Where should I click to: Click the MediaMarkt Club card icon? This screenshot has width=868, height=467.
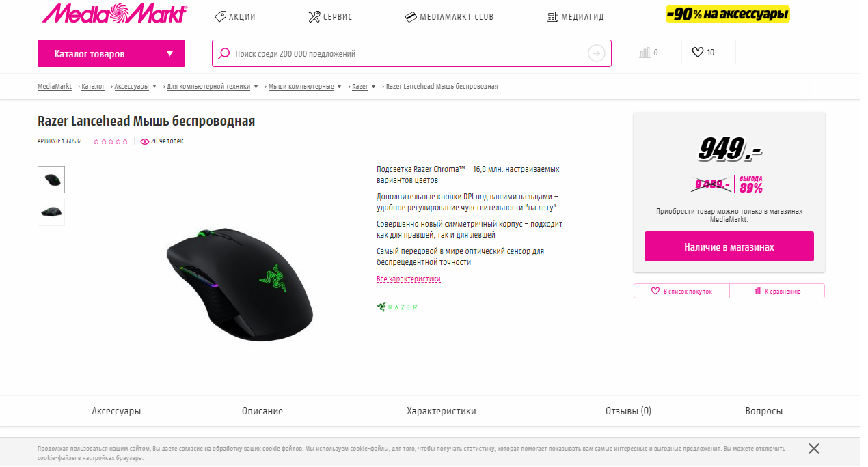click(411, 16)
